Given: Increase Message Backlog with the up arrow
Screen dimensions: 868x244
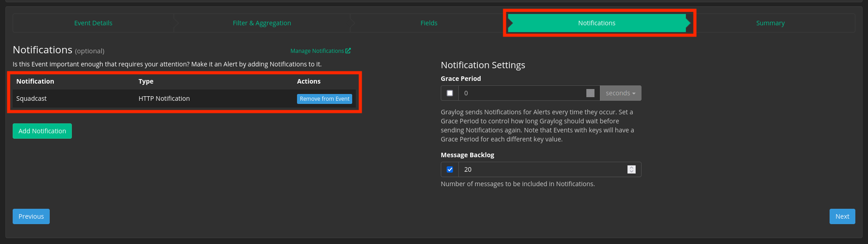Looking at the screenshot, I should (632, 167).
